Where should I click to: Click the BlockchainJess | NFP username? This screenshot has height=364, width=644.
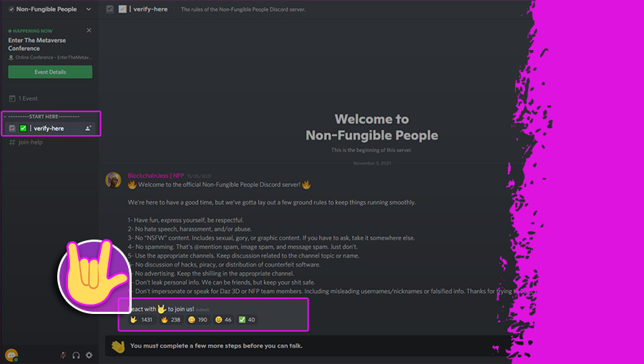click(x=156, y=176)
